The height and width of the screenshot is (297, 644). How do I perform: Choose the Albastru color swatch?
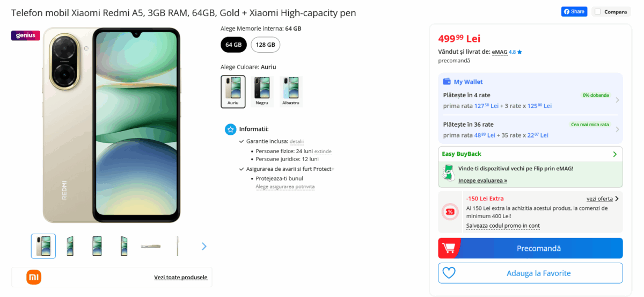(291, 91)
